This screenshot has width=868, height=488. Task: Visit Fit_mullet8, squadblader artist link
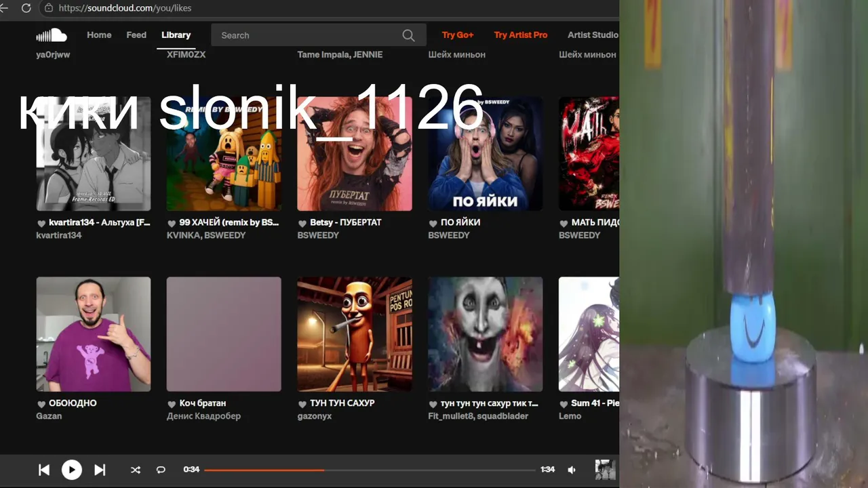point(478,416)
